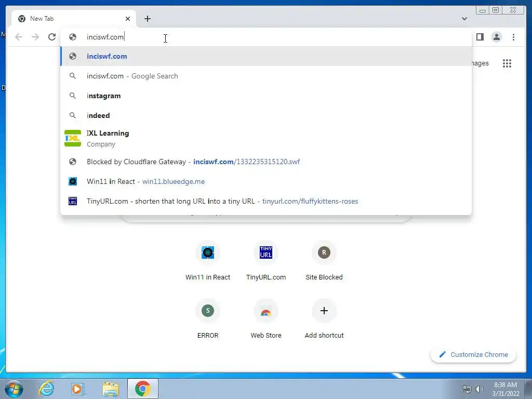Viewport: 532px width, 399px height.
Task: Open Windows Explorer from the taskbar
Action: tap(111, 389)
